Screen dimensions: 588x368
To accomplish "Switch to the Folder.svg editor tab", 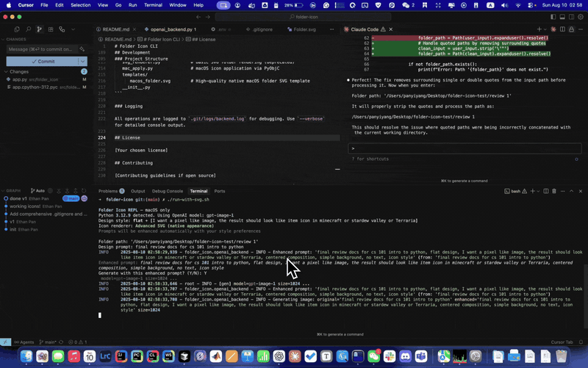I will [x=302, y=29].
